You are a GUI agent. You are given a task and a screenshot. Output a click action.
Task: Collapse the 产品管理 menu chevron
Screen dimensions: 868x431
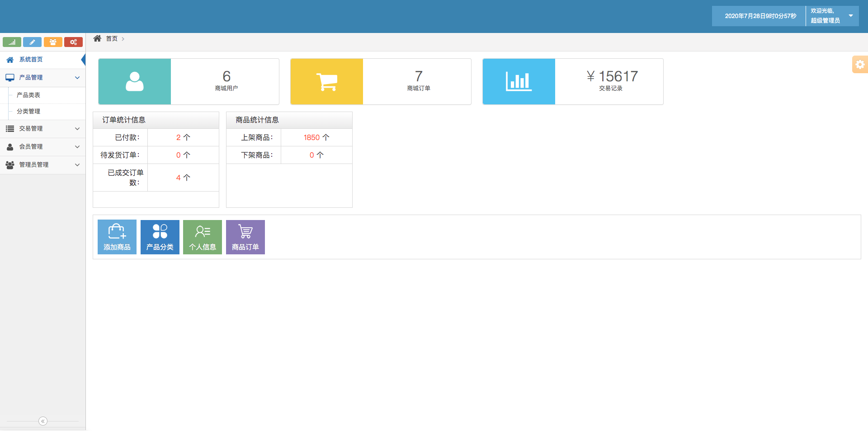pyautogui.click(x=77, y=78)
